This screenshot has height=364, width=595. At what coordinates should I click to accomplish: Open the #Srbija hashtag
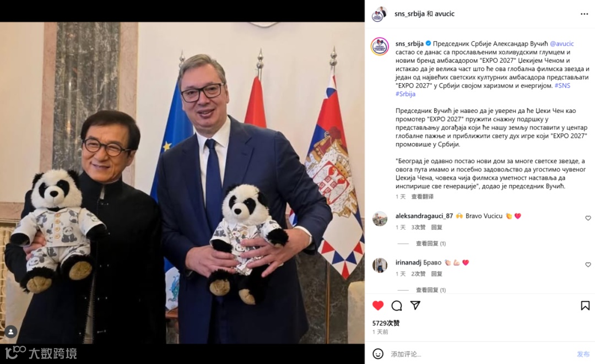405,94
